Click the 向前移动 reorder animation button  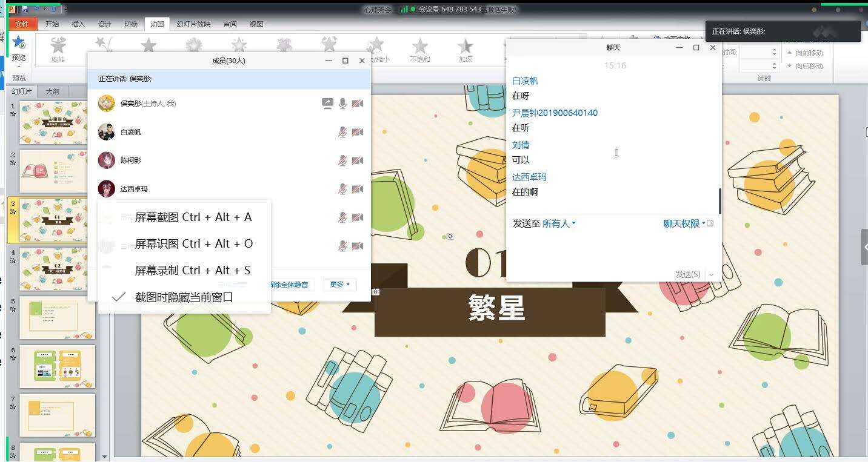pos(805,53)
